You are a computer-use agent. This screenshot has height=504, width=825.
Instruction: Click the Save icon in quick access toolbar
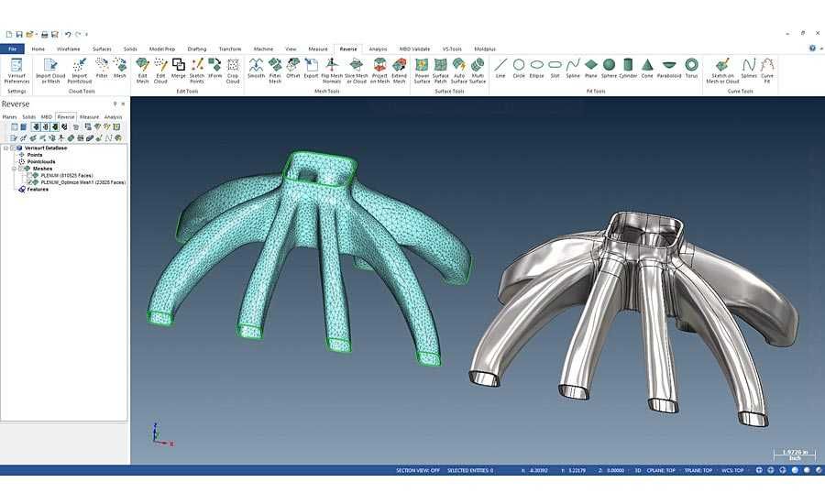(19, 34)
